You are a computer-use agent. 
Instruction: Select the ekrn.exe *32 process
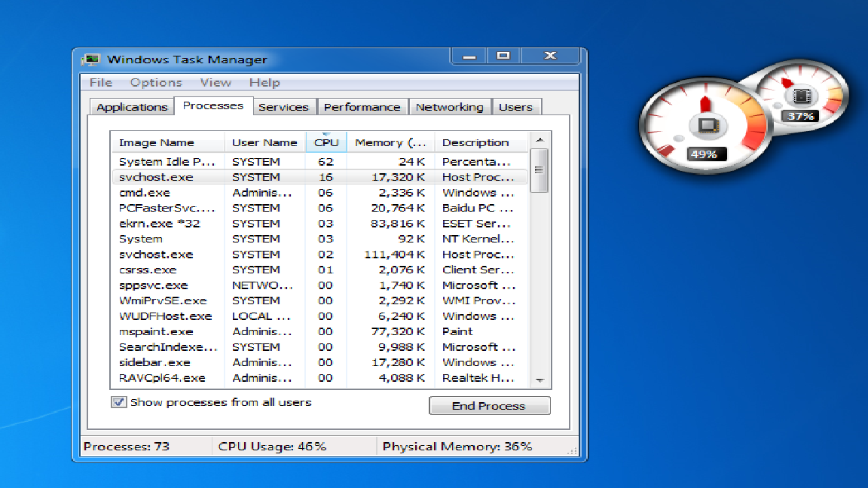pos(319,224)
